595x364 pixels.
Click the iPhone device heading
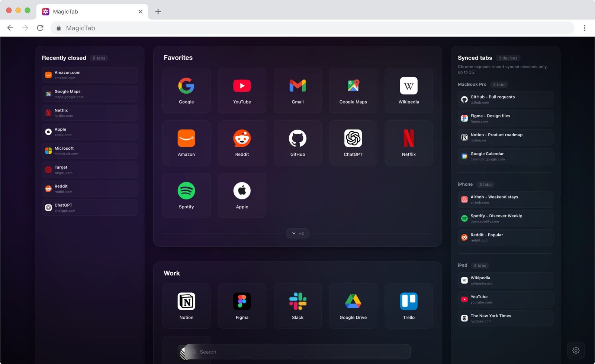[465, 184]
